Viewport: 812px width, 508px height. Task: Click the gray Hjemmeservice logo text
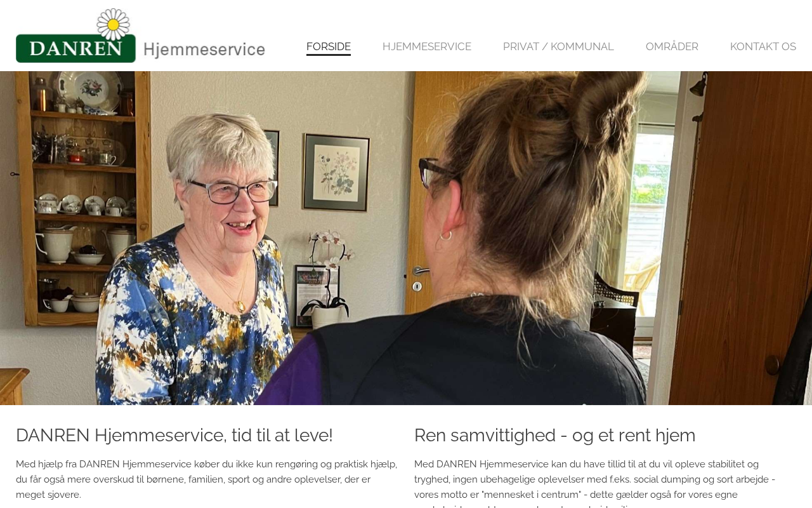204,50
